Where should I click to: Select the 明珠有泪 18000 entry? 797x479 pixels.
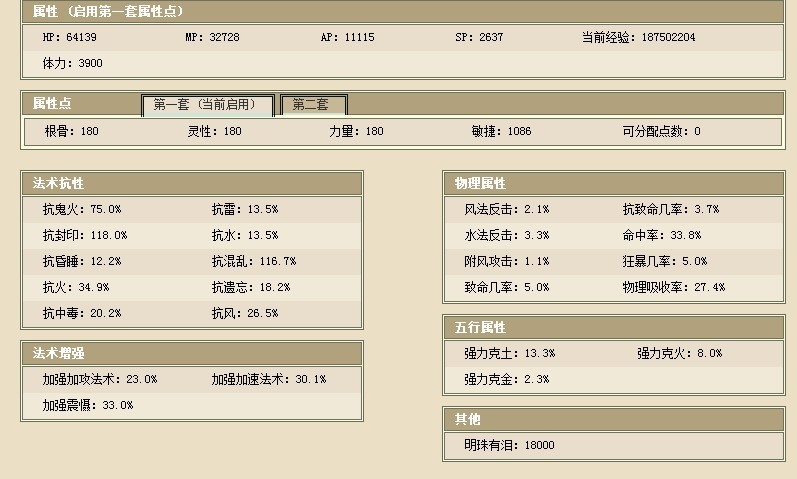click(509, 445)
